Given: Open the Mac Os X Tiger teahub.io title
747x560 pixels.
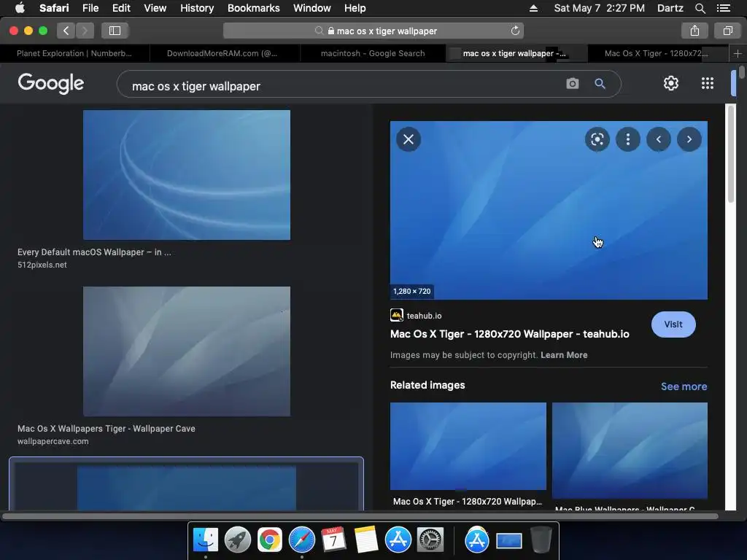Looking at the screenshot, I should [x=509, y=334].
